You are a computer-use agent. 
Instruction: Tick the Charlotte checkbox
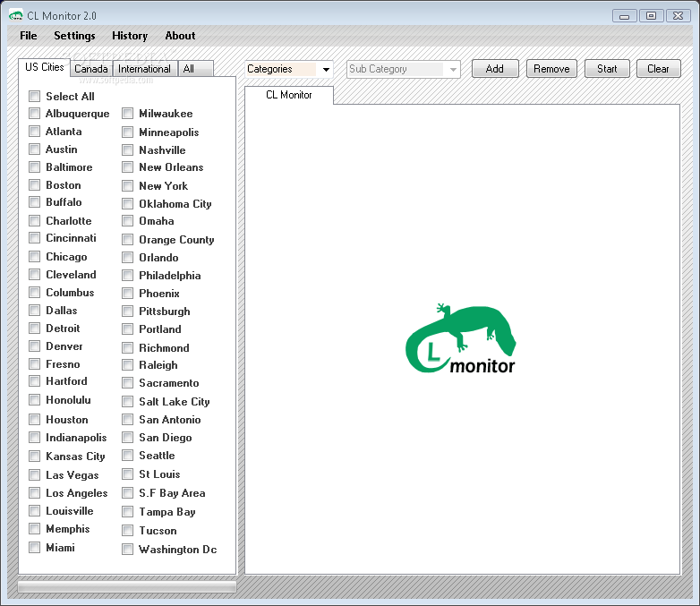[34, 220]
